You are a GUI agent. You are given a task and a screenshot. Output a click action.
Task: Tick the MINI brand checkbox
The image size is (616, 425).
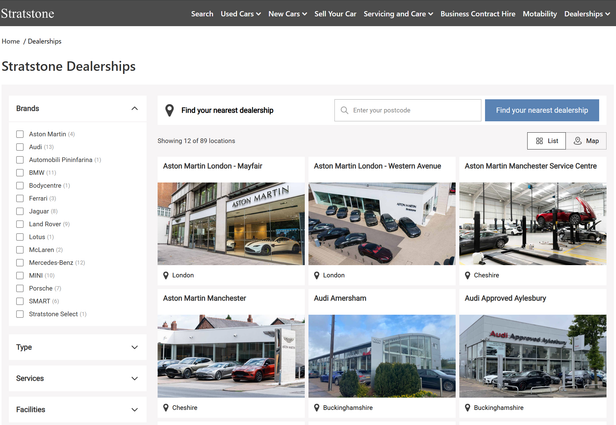[20, 275]
